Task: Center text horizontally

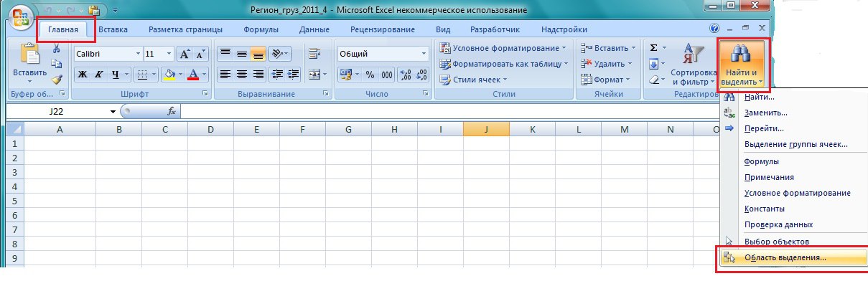Action: click(x=242, y=74)
